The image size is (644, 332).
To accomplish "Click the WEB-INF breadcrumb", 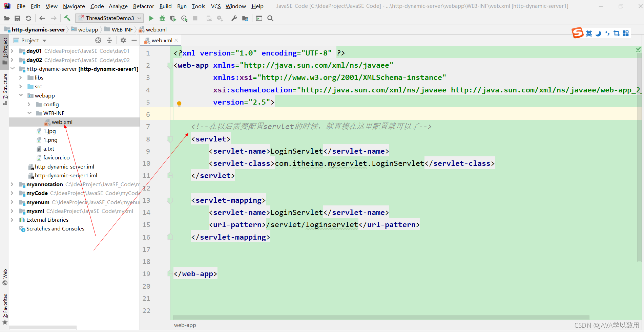I will pos(119,30).
